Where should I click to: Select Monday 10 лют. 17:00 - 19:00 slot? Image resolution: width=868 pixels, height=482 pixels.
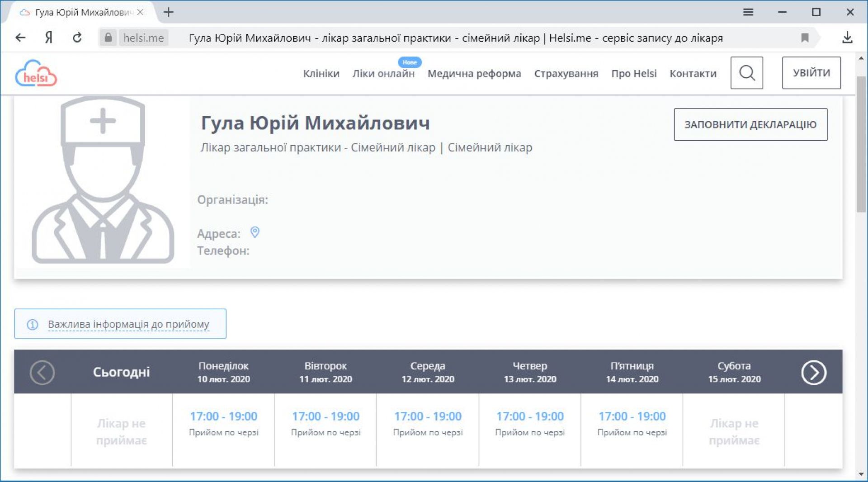[x=223, y=416]
